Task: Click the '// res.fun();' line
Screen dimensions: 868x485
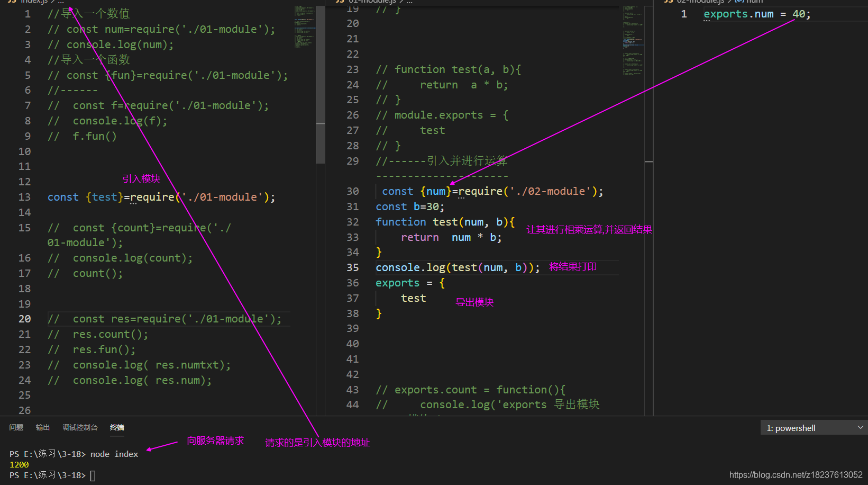Action: 92,349
